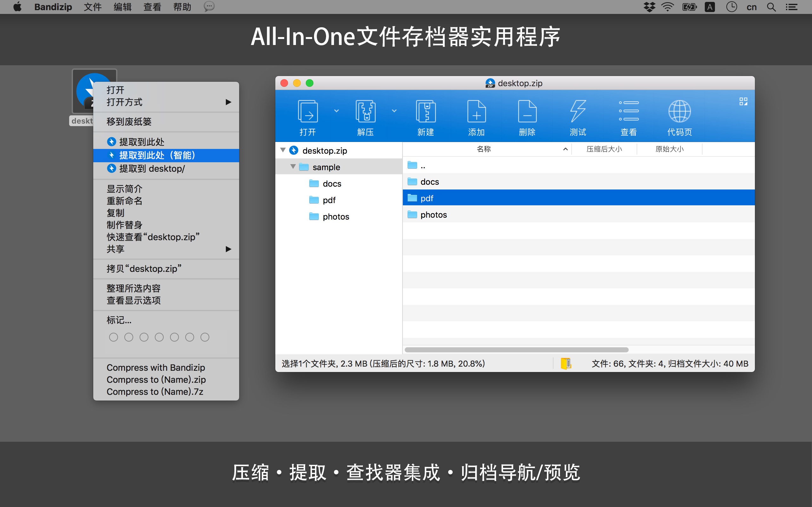Collapse the sample folder in tree
Screen dimensions: 812x507
[x=293, y=167]
